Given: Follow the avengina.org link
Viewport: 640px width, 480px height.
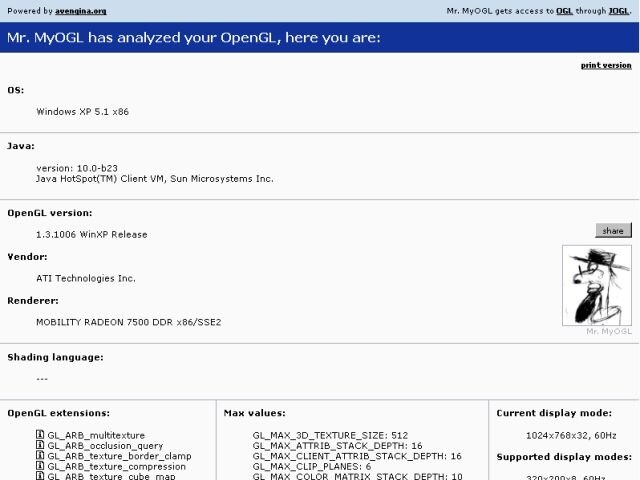Looking at the screenshot, I should pos(81,11).
